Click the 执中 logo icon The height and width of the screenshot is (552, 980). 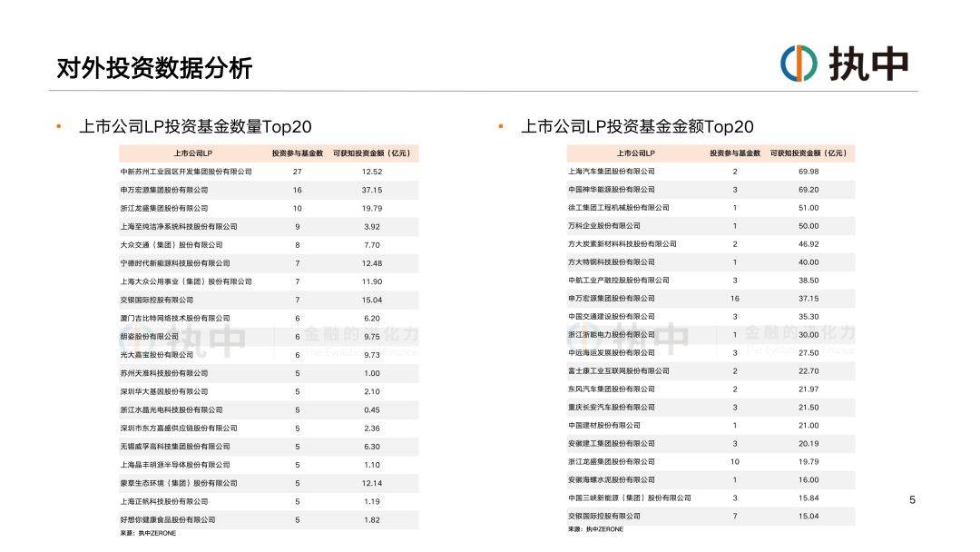click(x=799, y=64)
